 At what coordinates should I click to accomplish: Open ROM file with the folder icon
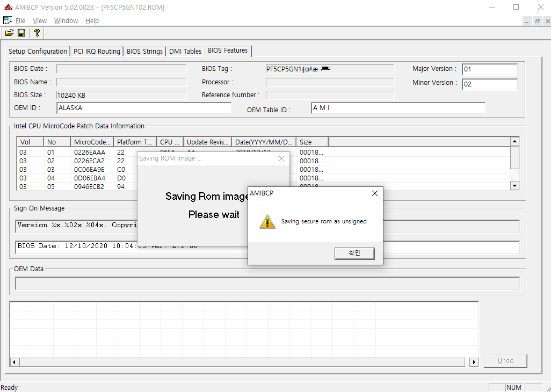[x=10, y=33]
